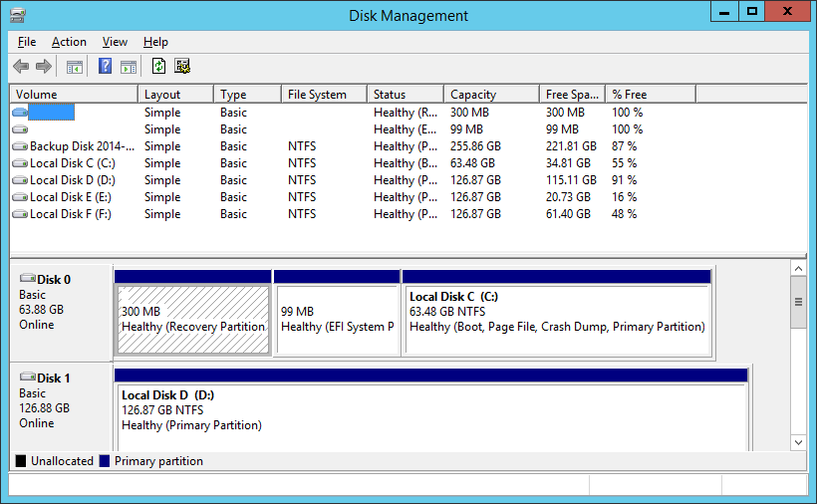
Task: Click the green Refresh toolbar icon
Action: 158,67
